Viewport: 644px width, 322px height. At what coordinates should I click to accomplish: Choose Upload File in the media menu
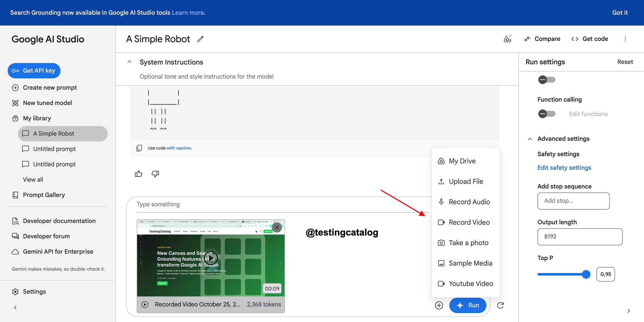[466, 181]
